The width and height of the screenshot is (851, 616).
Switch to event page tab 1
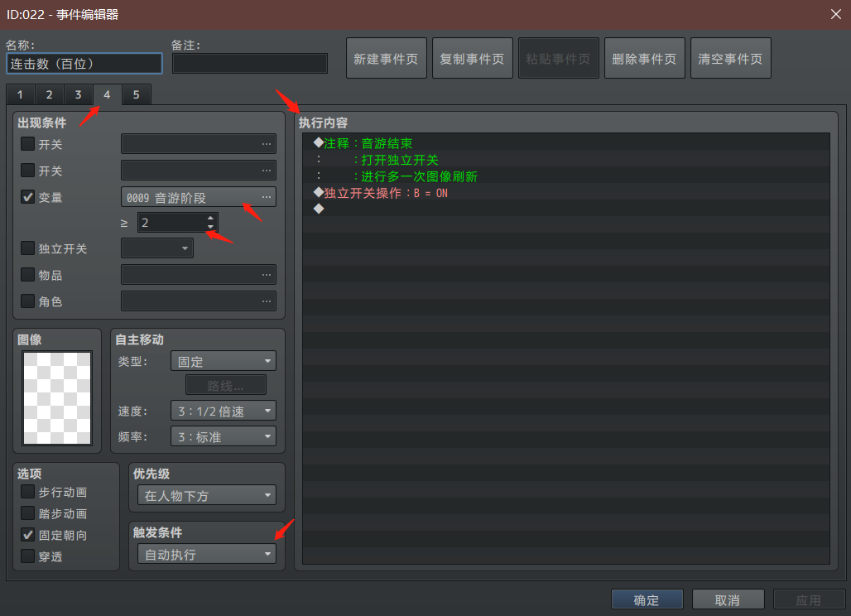(20, 94)
